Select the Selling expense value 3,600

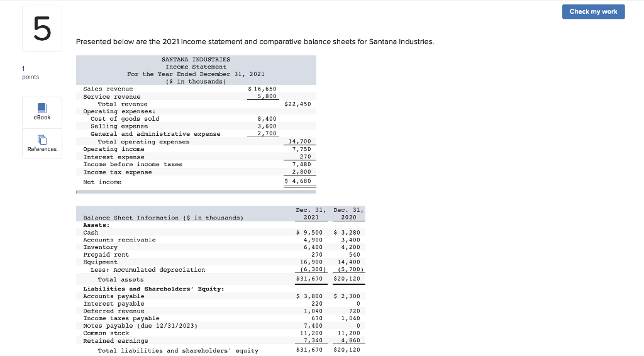click(267, 126)
